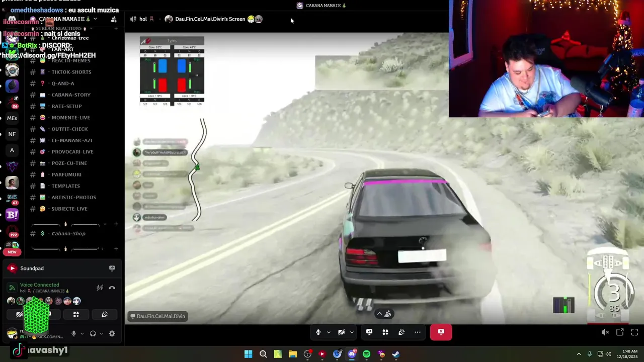Screen dimensions: 644x362
Task: Open output device options beside the headphones
Action: 101,333
